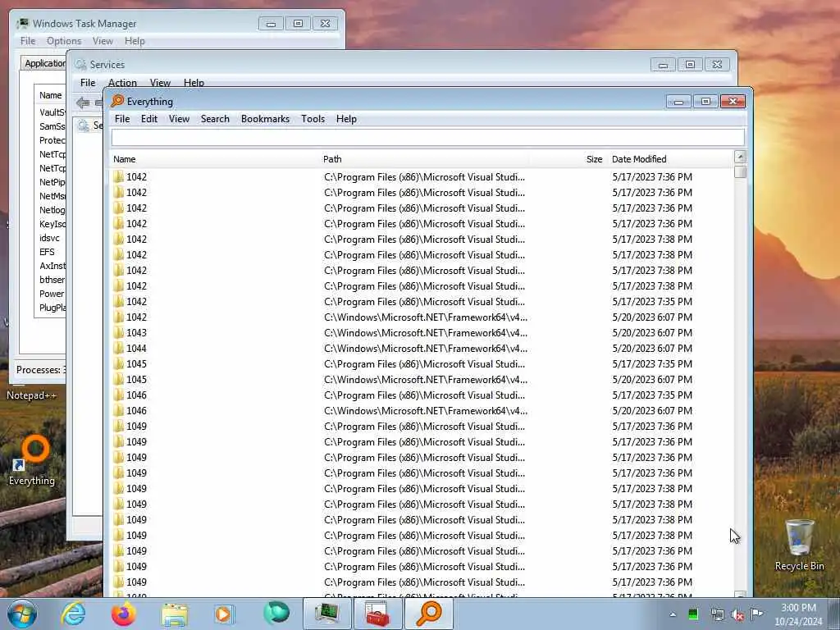Click the muted volume tray icon
This screenshot has width=840, height=630.
(x=737, y=614)
